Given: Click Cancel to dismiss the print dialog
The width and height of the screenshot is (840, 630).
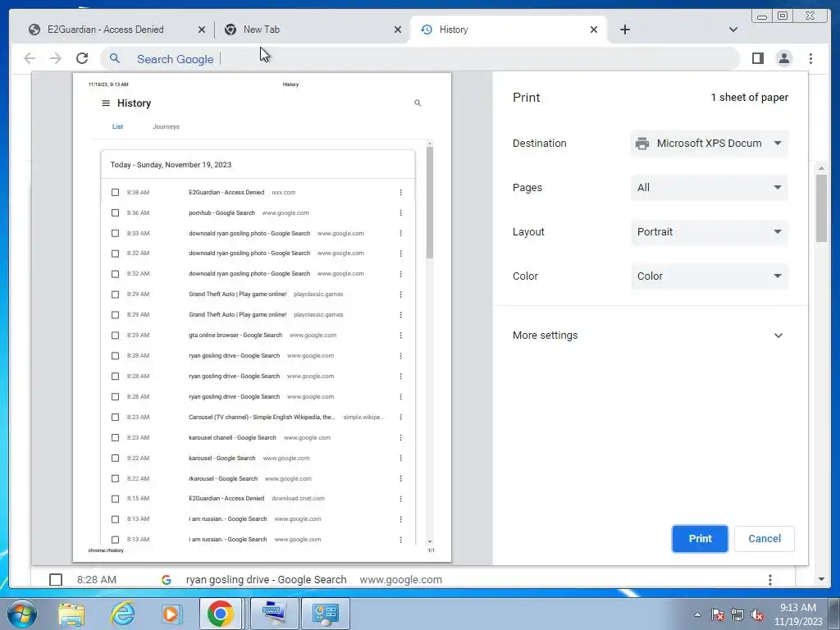Looking at the screenshot, I should coord(764,538).
